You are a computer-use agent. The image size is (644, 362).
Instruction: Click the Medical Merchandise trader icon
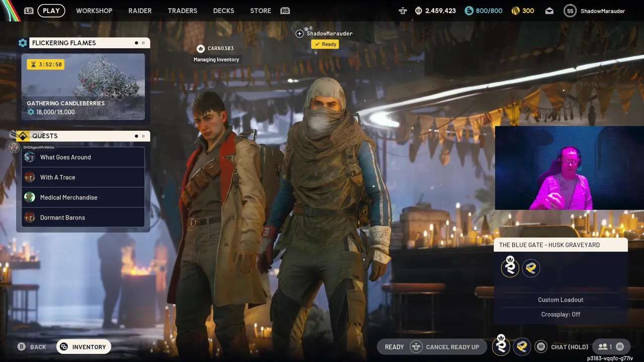pos(30,198)
